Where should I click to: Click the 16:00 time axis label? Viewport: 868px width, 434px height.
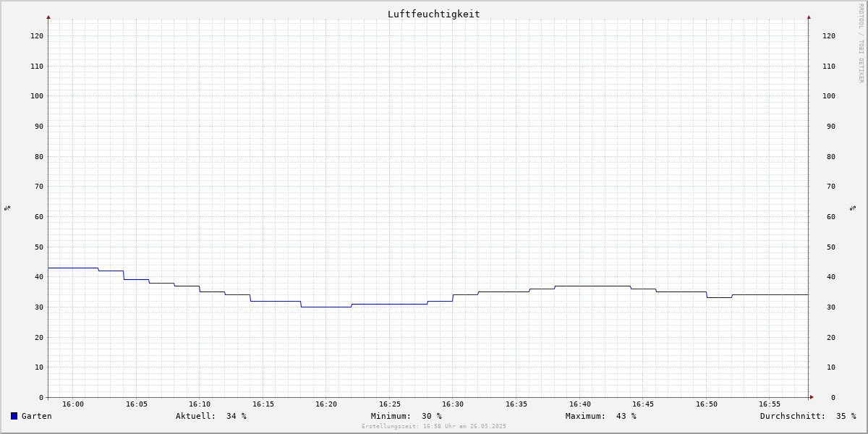tap(73, 404)
